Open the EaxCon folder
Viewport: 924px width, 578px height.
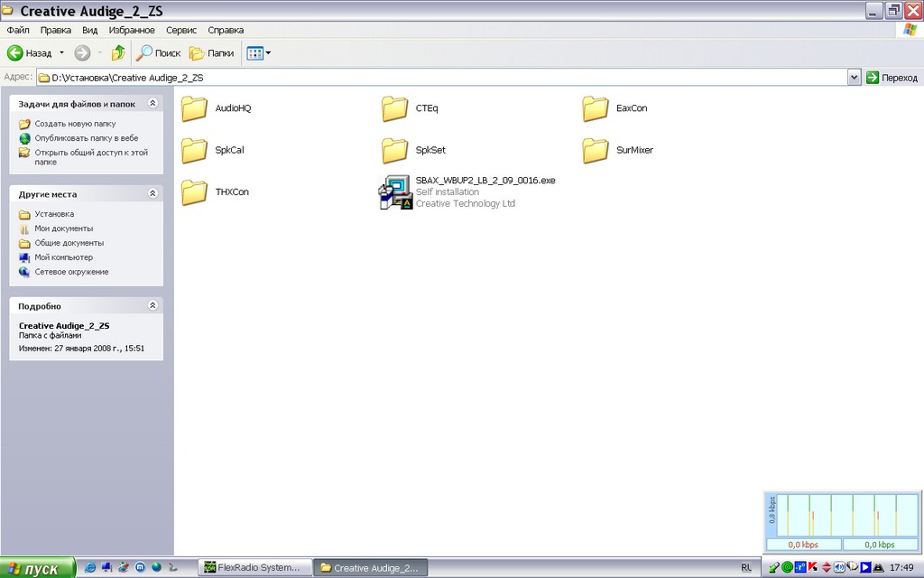596,108
